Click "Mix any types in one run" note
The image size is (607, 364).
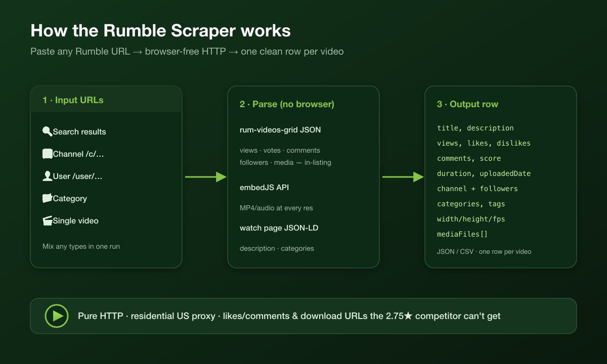coord(81,247)
